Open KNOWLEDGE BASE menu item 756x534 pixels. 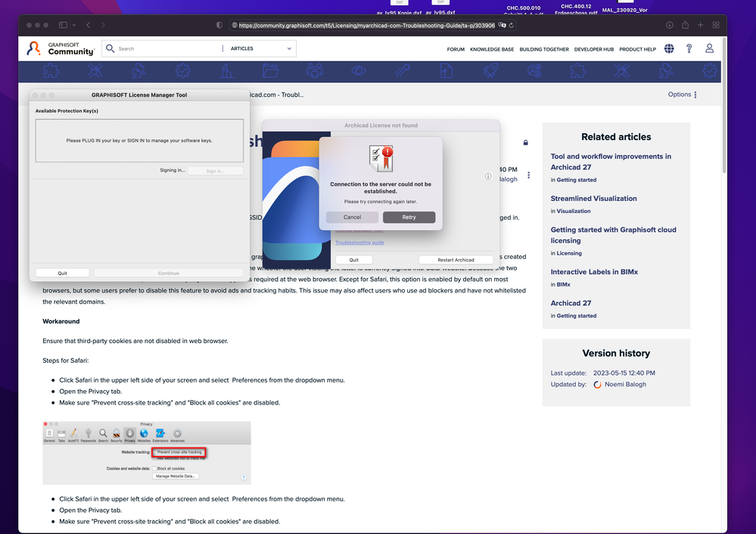click(492, 49)
